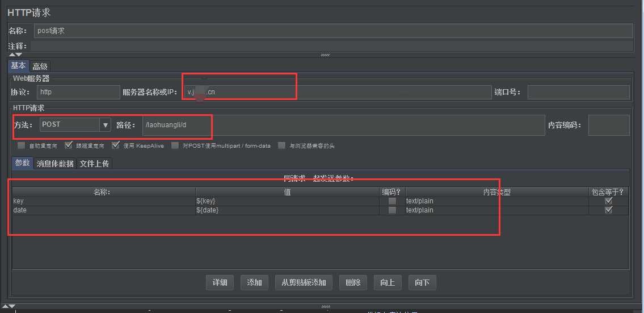Uncheck 包含等于? in the date row
Image resolution: width=644 pixels, height=313 pixels.
pos(609,210)
